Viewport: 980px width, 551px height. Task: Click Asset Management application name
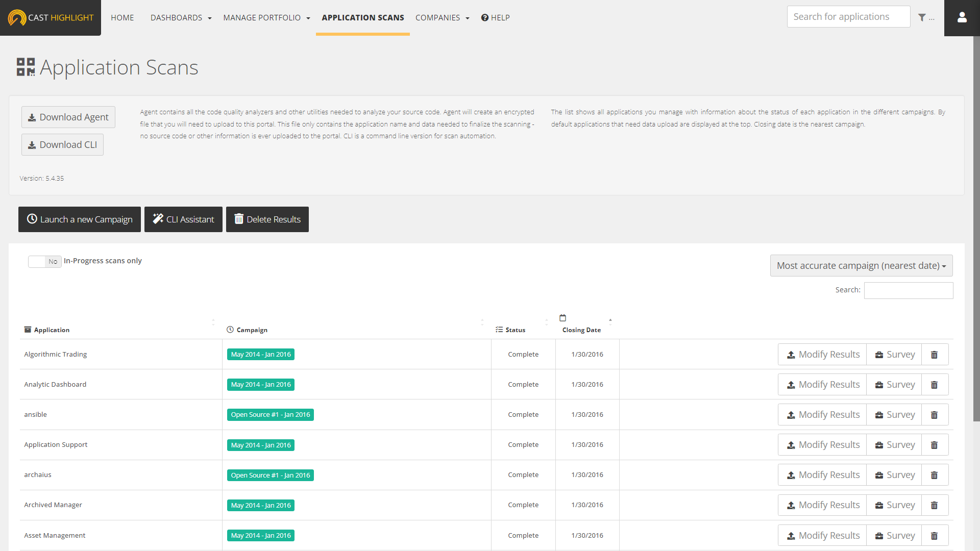tap(55, 536)
